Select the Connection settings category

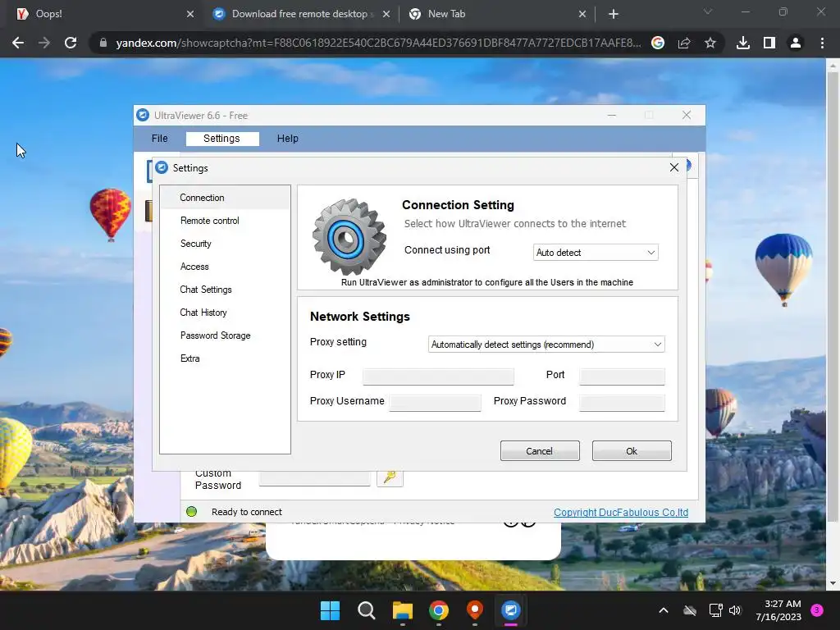226,198
